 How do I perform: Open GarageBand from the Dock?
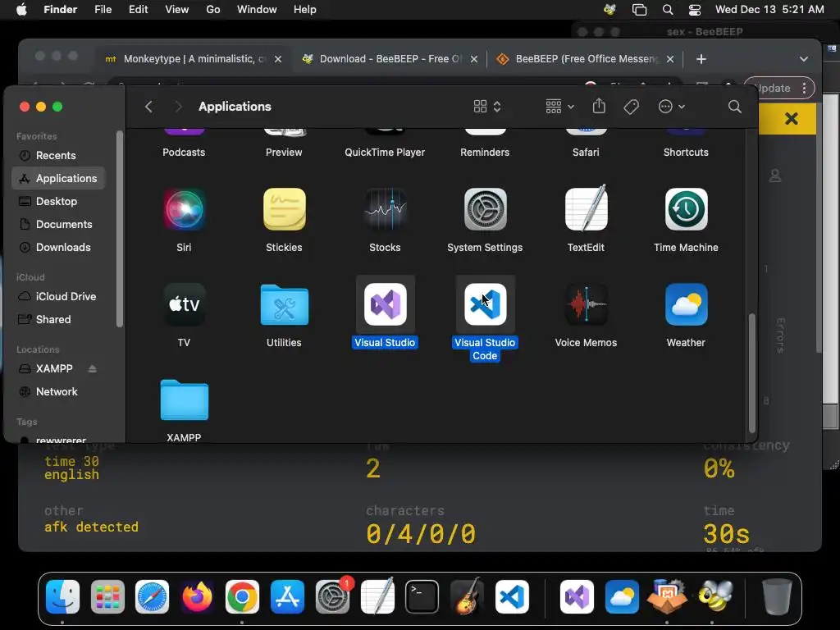pyautogui.click(x=467, y=597)
